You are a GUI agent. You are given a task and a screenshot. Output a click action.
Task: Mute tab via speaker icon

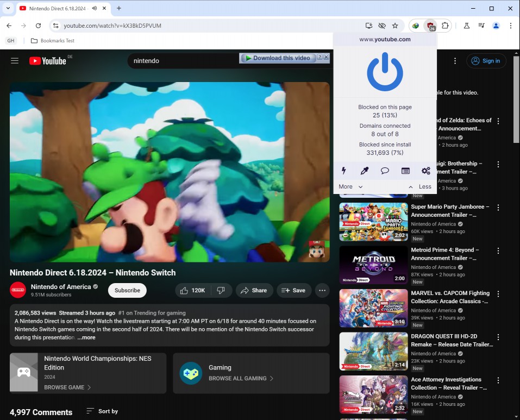click(95, 8)
